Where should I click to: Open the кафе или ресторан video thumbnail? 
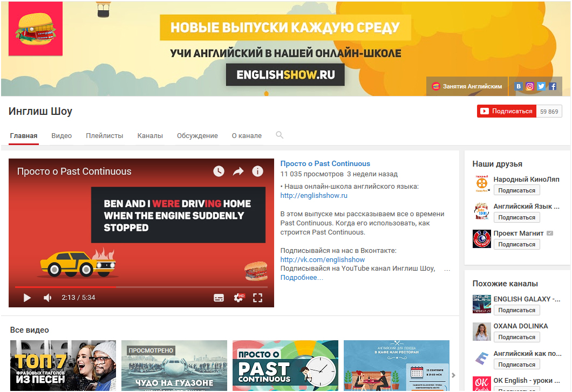tap(397, 366)
